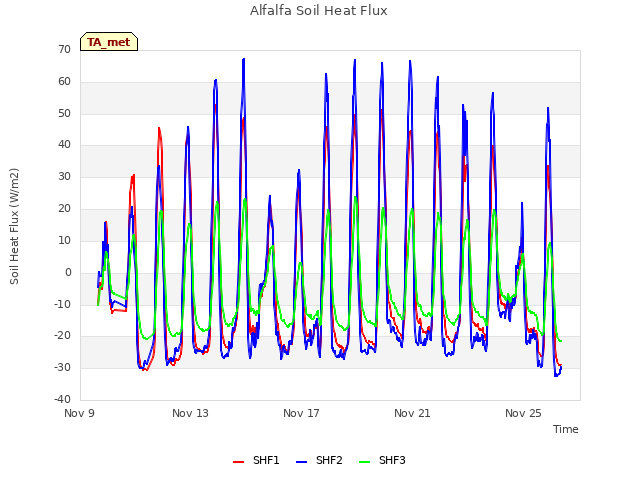This screenshot has width=640, height=480.
Task: Click the Nov 9 x-axis tick label
Action: pos(80,413)
